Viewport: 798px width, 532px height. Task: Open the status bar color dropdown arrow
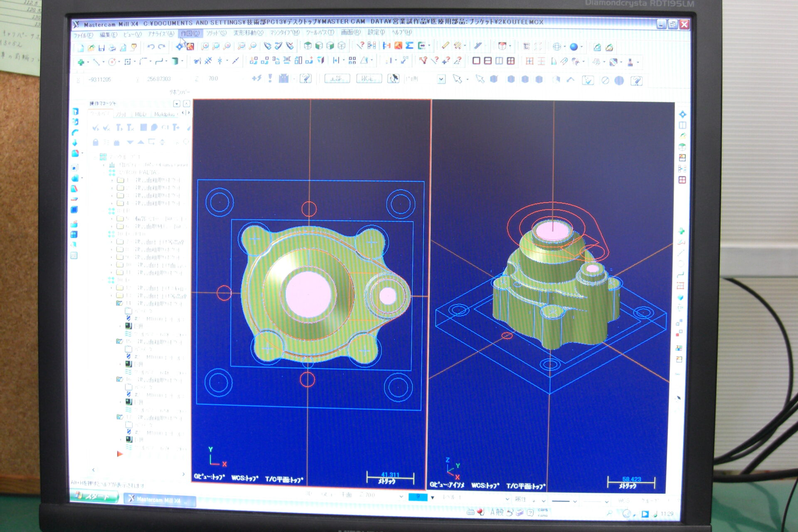coord(433,498)
